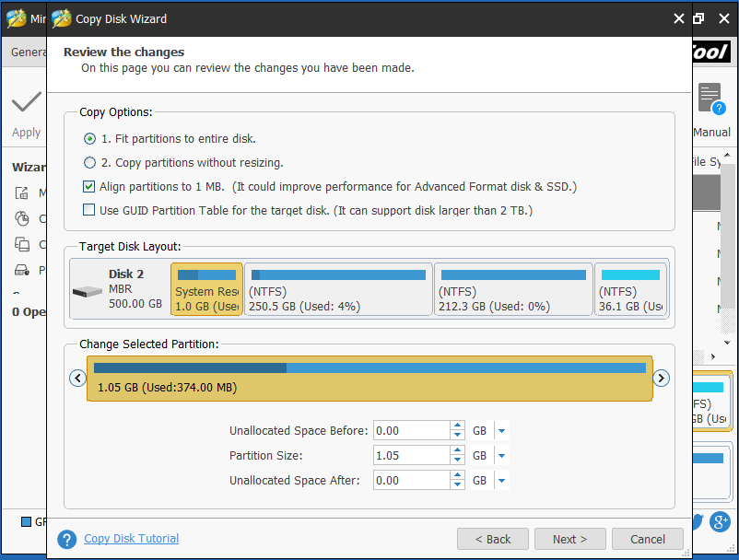
Task: Click right arrow beside selected partition bar
Action: [662, 378]
